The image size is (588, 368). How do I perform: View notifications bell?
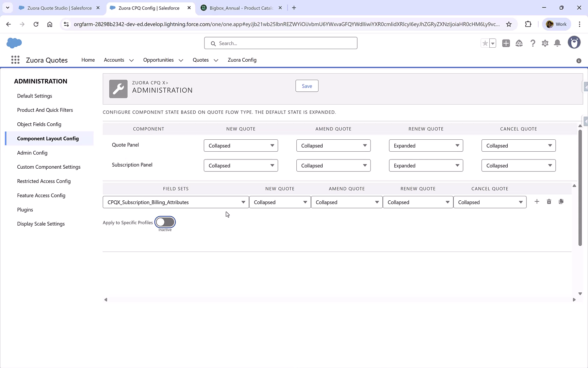coord(557,43)
